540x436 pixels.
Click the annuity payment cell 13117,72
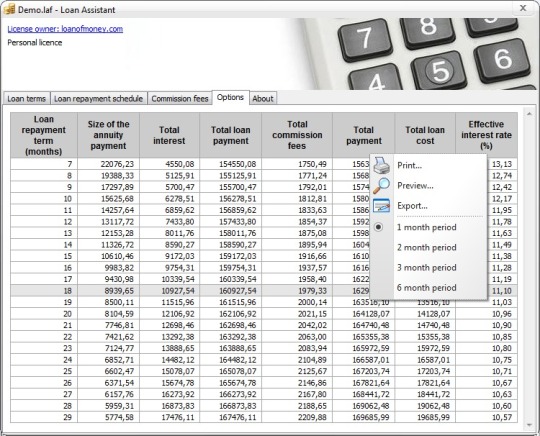[x=108, y=221]
